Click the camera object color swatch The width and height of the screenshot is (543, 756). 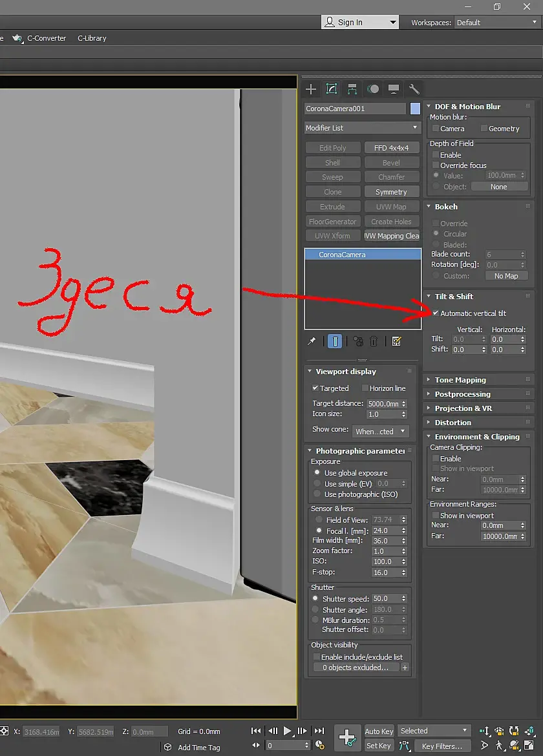pos(415,109)
